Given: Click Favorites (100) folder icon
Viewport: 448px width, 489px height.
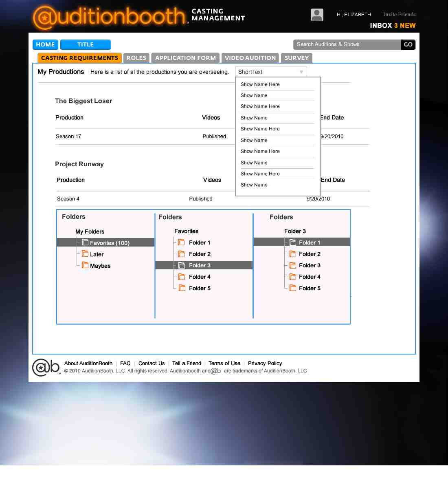Looking at the screenshot, I should click(x=85, y=242).
